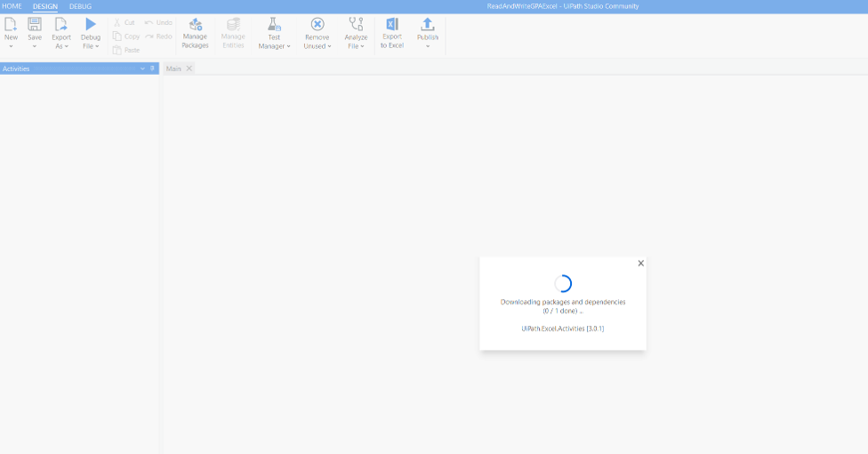Open Manage Packages
This screenshot has height=454, width=868.
[x=195, y=33]
